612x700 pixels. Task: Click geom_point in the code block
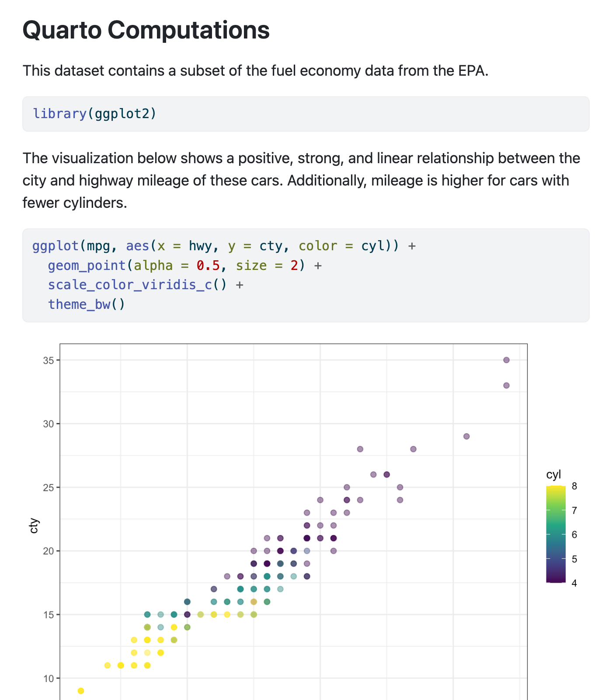[x=87, y=266]
